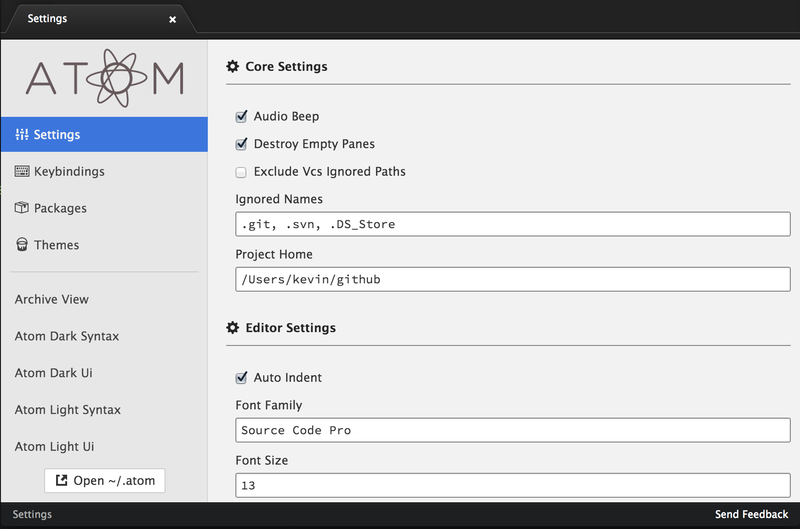Viewport: 800px width, 529px height.
Task: Click the Send Feedback link
Action: pos(751,515)
